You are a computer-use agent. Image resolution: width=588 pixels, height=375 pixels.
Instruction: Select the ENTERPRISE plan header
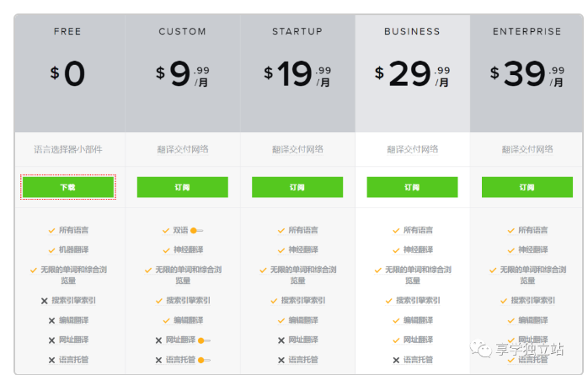tap(527, 31)
